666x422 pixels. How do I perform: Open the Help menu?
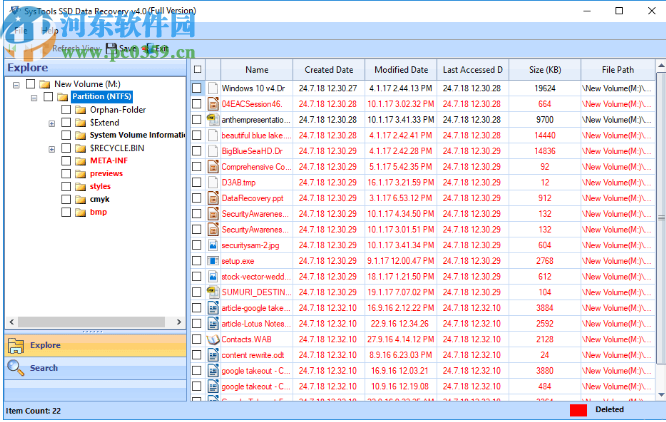pyautogui.click(x=50, y=31)
